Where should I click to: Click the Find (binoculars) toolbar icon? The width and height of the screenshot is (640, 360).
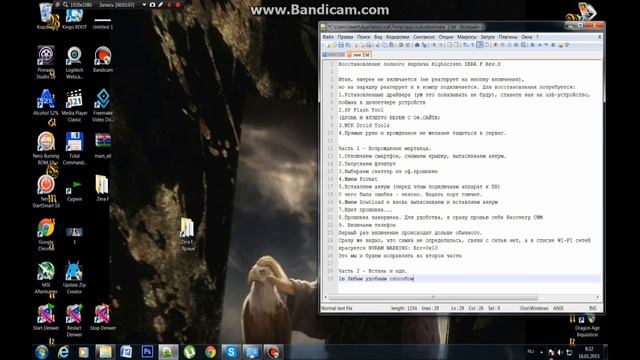(x=417, y=45)
